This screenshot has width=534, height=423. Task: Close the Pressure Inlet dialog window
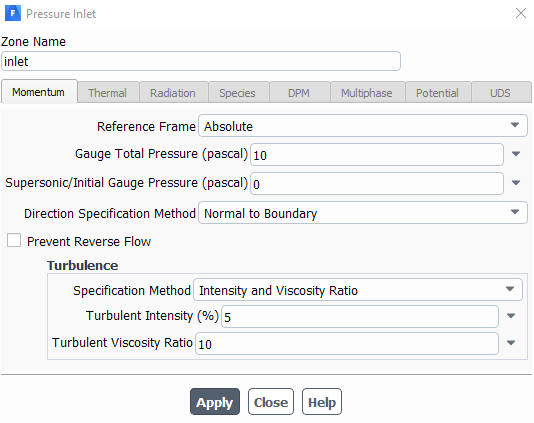coord(521,13)
